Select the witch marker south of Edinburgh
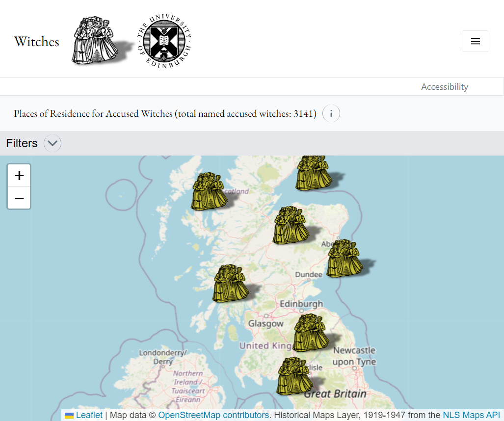Image resolution: width=504 pixels, height=421 pixels. (x=311, y=333)
